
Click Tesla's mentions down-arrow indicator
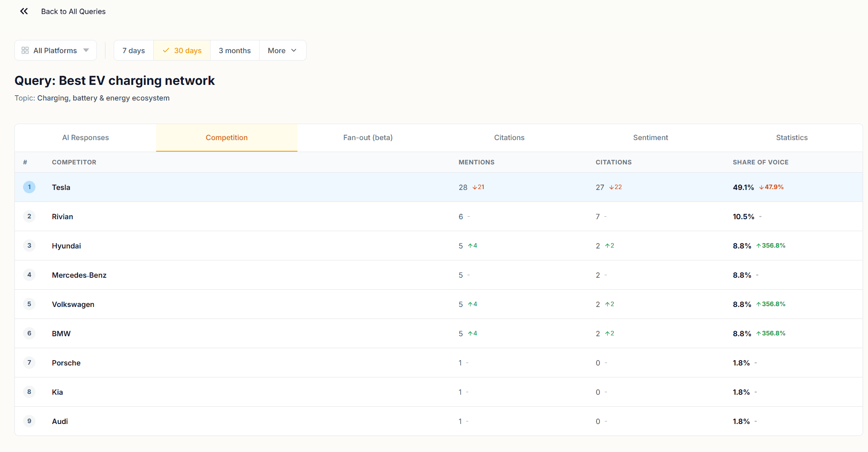click(475, 187)
